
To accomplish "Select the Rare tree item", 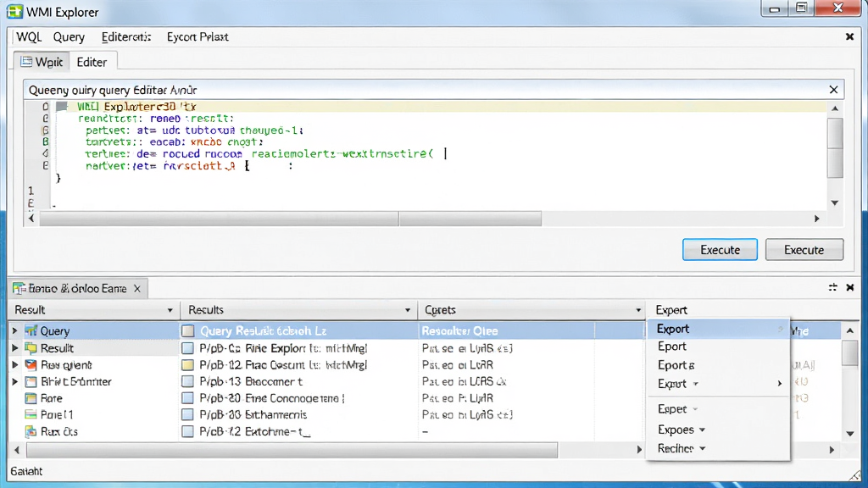I will [52, 398].
